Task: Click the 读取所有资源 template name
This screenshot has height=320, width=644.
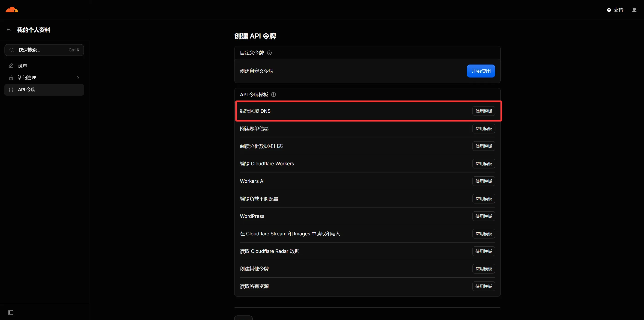Action: [254, 286]
